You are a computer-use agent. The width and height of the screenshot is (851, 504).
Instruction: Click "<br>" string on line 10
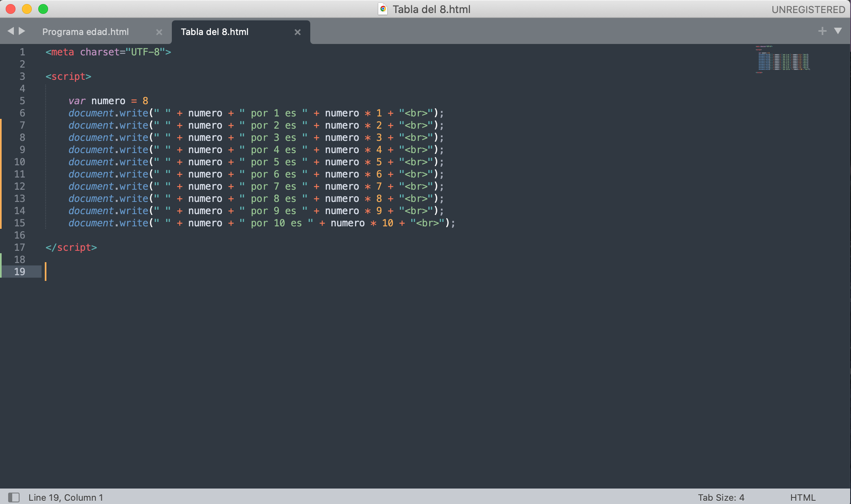click(x=416, y=162)
